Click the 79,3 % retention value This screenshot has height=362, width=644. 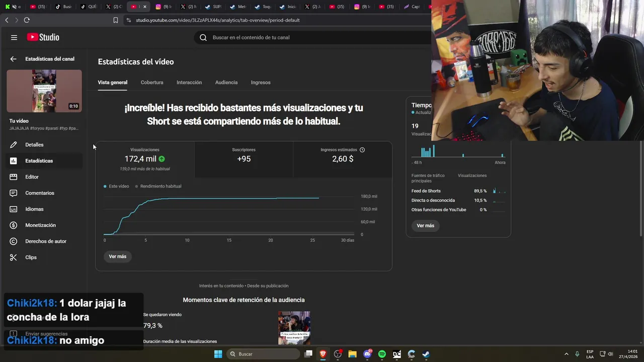click(152, 326)
